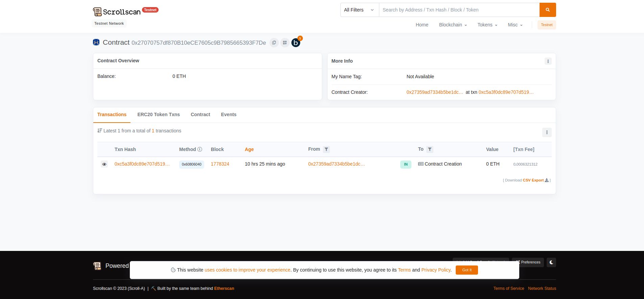Viewport: 644px width, 299px height.
Task: Show QR code for contract address
Action: pos(285,43)
